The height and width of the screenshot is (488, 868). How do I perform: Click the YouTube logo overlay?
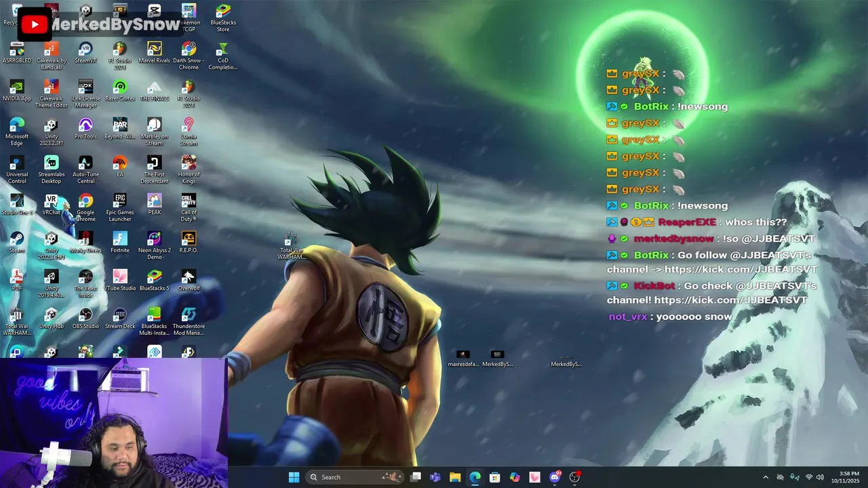point(34,25)
